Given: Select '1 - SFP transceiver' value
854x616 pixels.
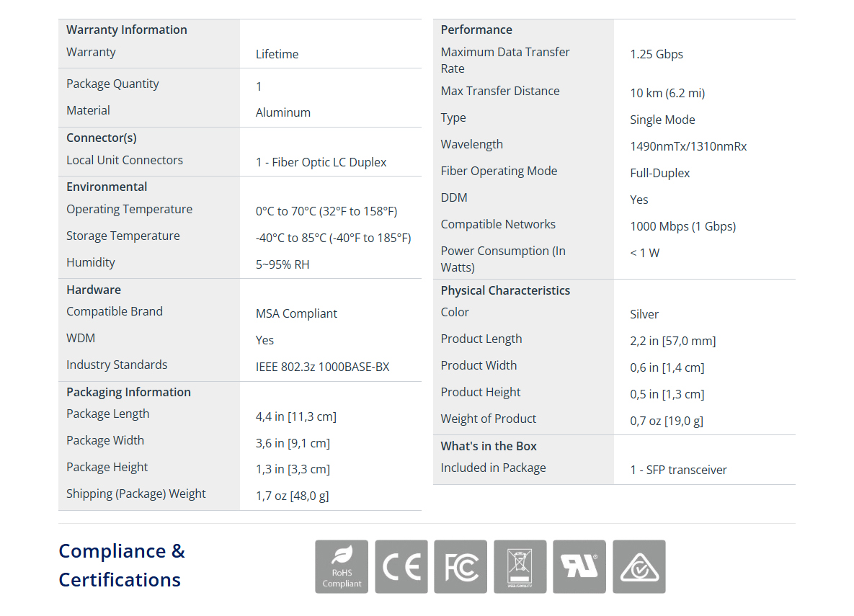Looking at the screenshot, I should pos(679,470).
